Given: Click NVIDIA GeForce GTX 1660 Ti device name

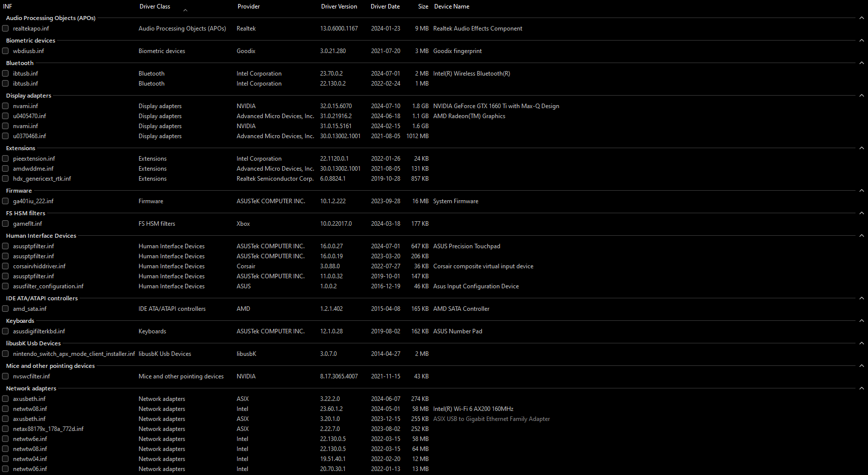Looking at the screenshot, I should pos(496,106).
